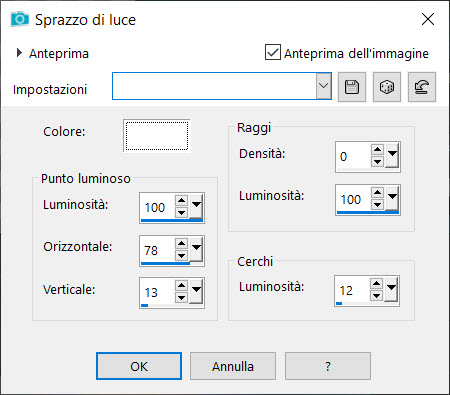450x395 pixels.
Task: Click the Annulla button
Action: (233, 366)
